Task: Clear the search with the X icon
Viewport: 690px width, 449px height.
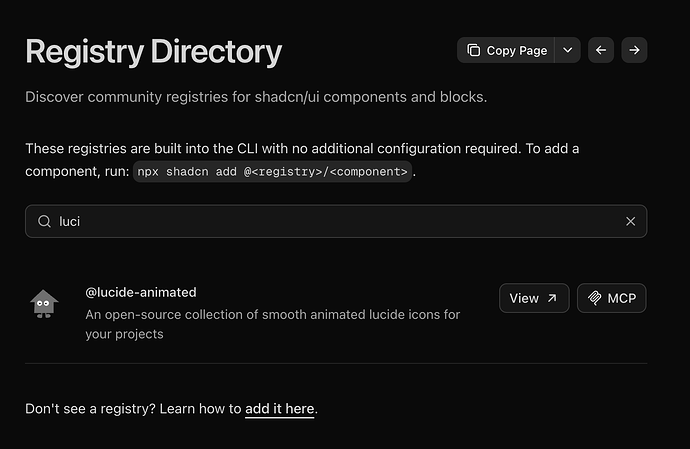Action: point(630,222)
